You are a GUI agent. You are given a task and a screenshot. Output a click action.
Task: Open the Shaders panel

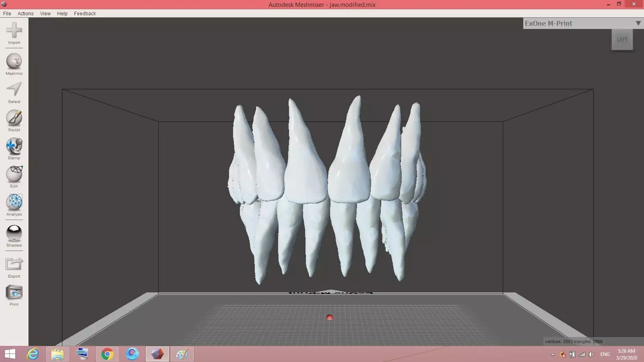(14, 236)
